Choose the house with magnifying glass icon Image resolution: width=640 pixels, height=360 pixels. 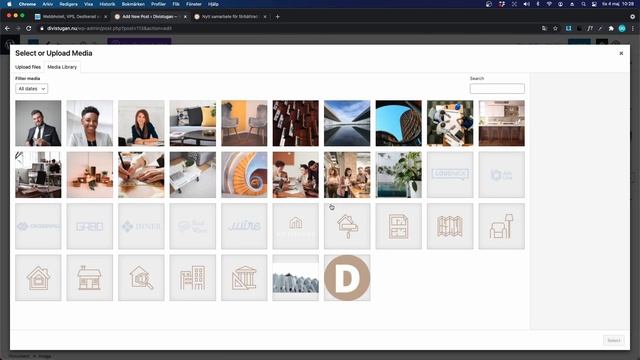[141, 278]
